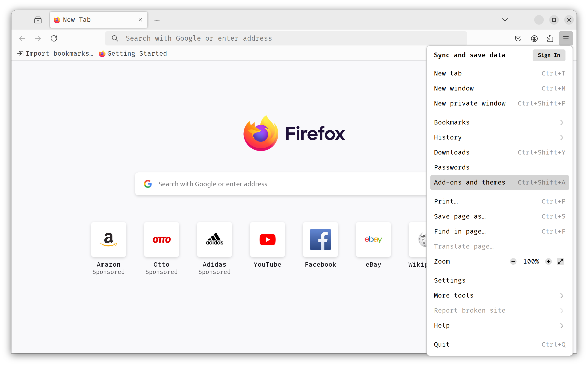Open Passwords from the menu
The width and height of the screenshot is (588, 366).
pyautogui.click(x=499, y=168)
